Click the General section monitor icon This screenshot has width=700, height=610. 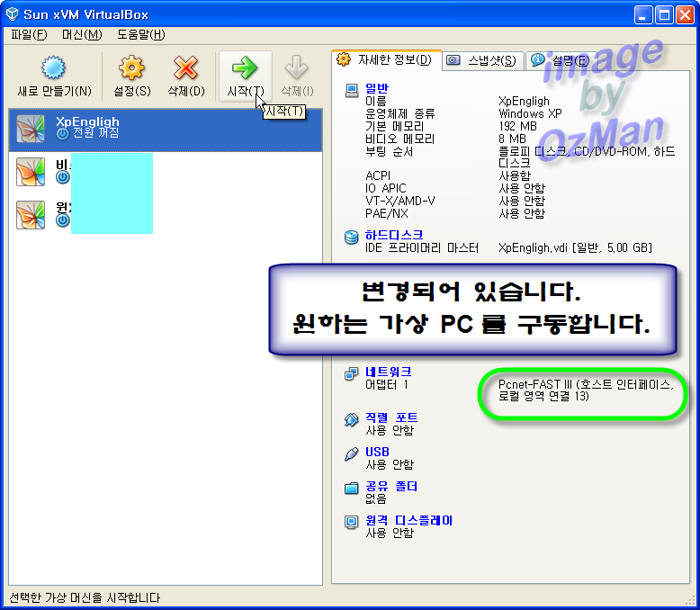tap(352, 91)
